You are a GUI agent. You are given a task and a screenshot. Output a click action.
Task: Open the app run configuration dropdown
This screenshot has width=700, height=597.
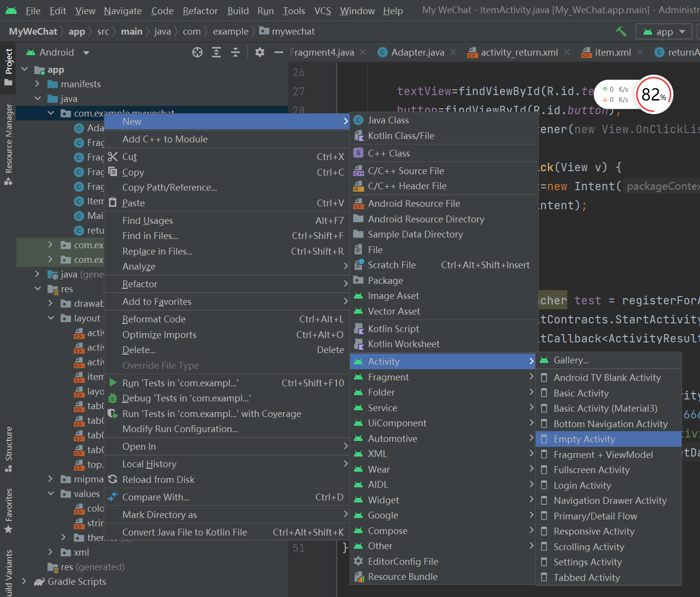click(664, 32)
